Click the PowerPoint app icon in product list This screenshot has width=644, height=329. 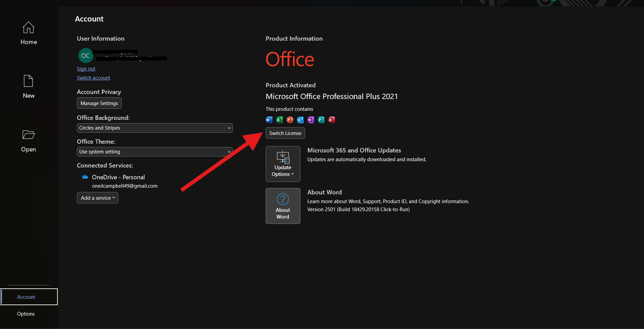[x=290, y=120]
